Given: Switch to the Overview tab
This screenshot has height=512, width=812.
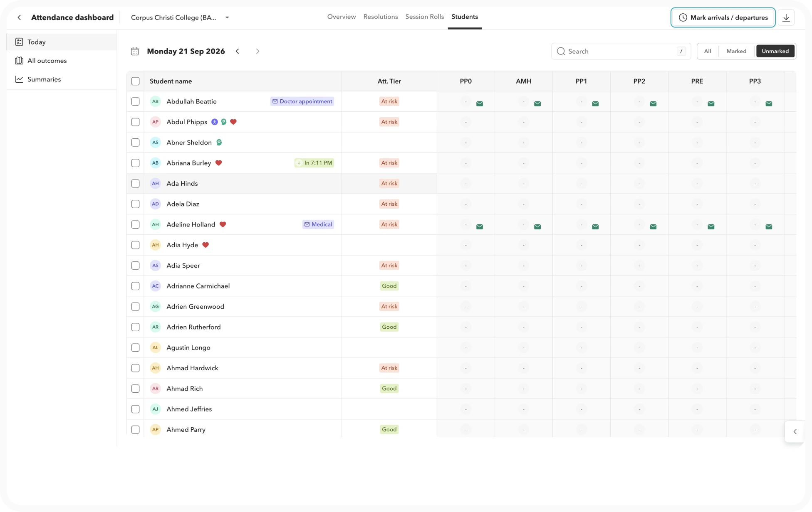Looking at the screenshot, I should 342,17.
